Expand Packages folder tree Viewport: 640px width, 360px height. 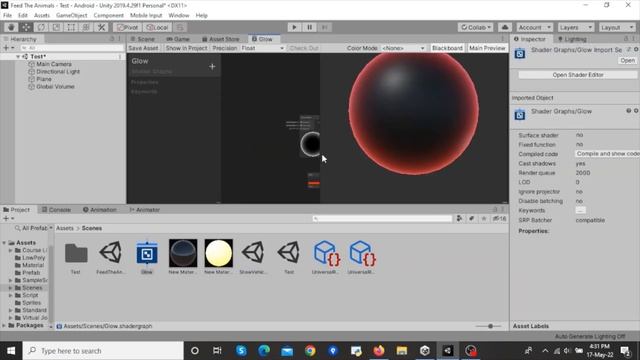pyautogui.click(x=4, y=325)
